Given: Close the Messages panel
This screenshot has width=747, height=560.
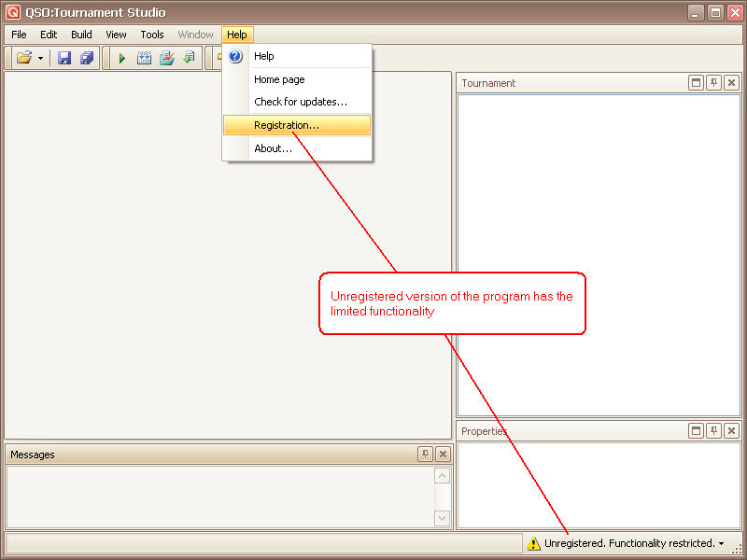Looking at the screenshot, I should coord(443,455).
